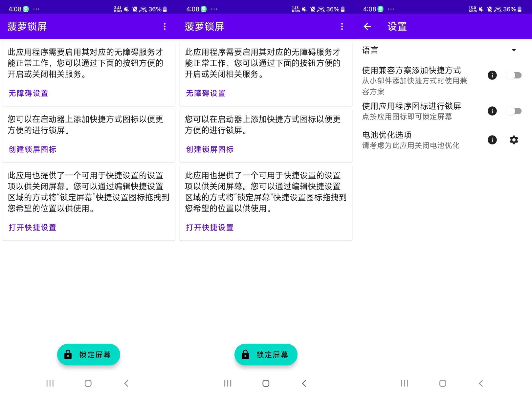The height and width of the screenshot is (394, 532).
Task: Tap 请考虑为此应用关闭电池优化 subtitle
Action: [410, 145]
